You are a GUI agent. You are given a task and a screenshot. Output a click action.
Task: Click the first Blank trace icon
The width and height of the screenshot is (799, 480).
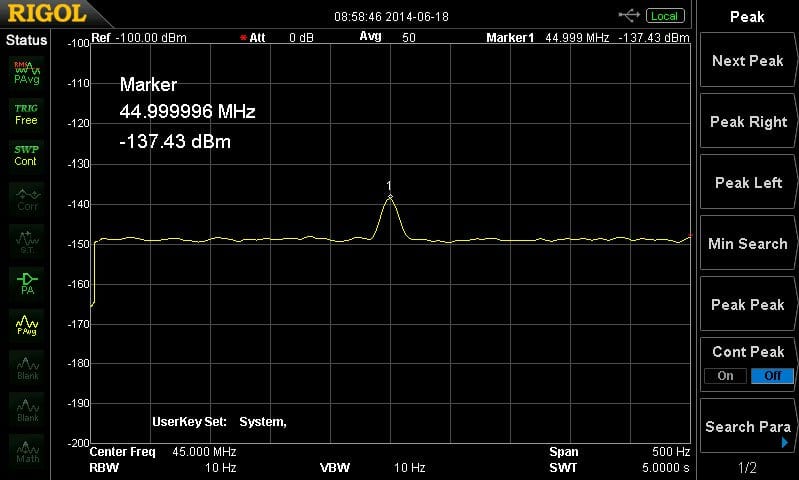point(26,368)
